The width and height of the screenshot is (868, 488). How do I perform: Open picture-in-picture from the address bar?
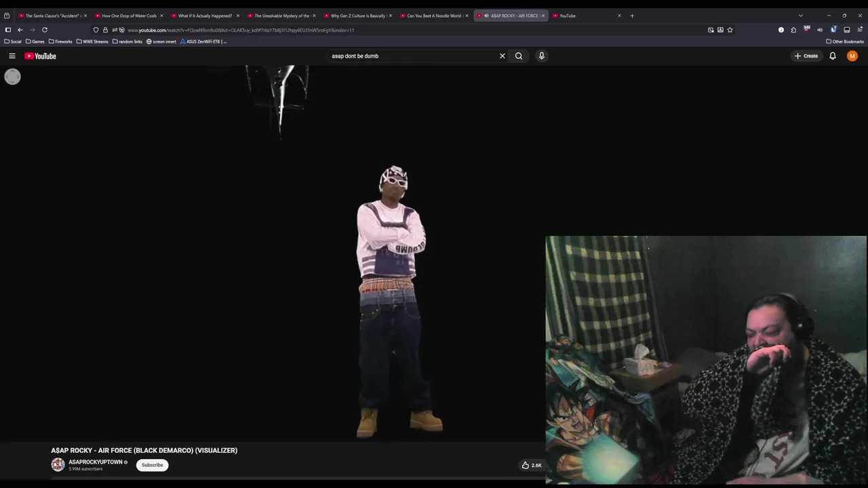[711, 30]
